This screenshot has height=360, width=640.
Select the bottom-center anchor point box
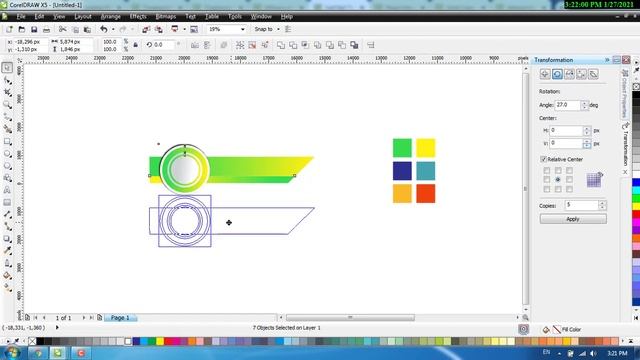tap(558, 189)
